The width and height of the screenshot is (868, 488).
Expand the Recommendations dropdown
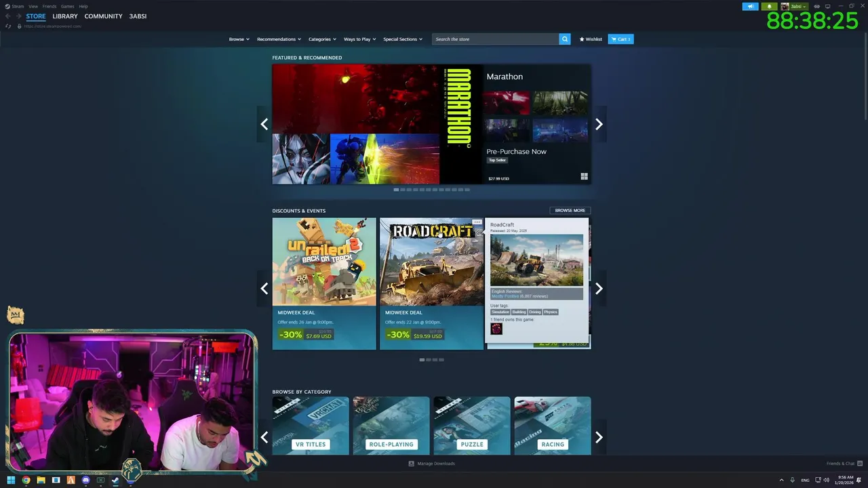pos(279,39)
